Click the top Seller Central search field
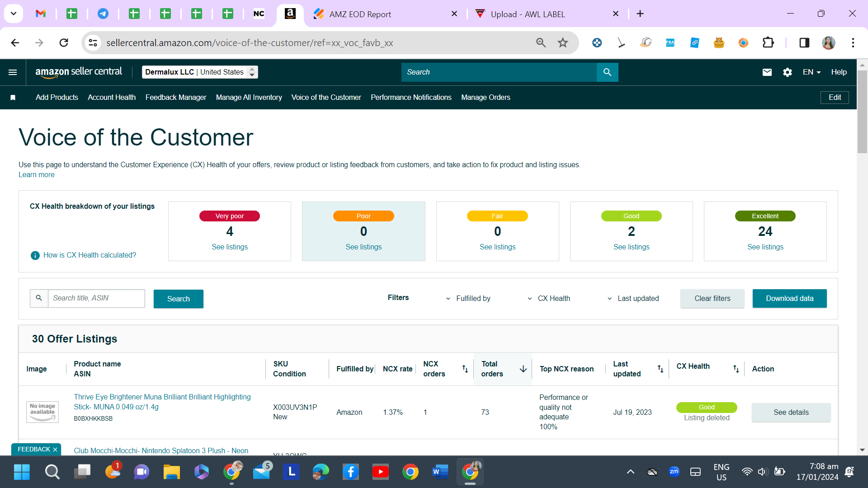This screenshot has height=488, width=868. (499, 72)
